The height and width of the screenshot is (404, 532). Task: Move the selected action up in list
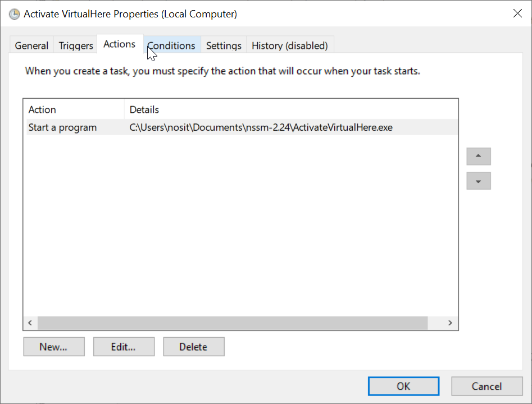click(x=478, y=157)
